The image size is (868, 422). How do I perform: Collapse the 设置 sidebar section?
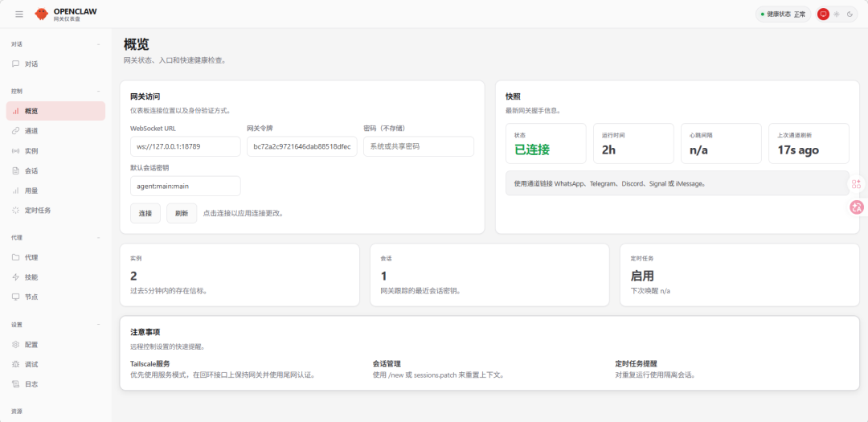point(99,325)
